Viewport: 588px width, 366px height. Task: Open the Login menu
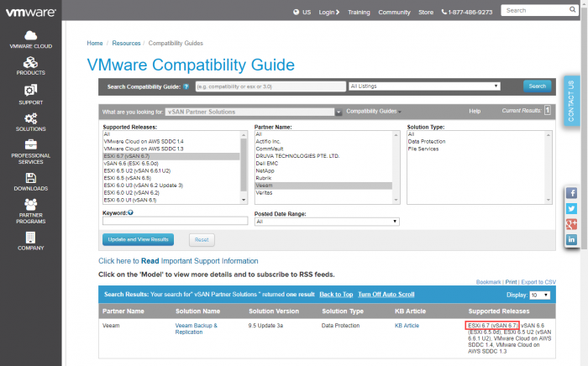[329, 12]
